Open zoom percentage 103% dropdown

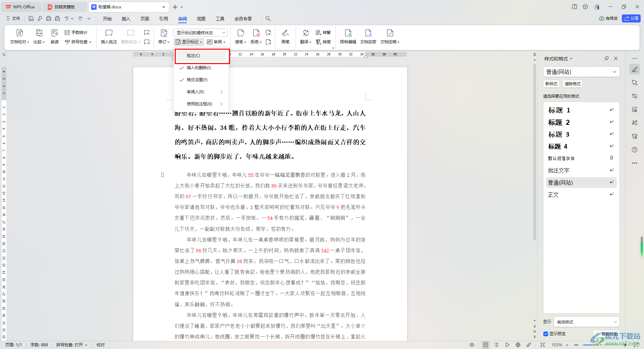[x=560, y=345]
